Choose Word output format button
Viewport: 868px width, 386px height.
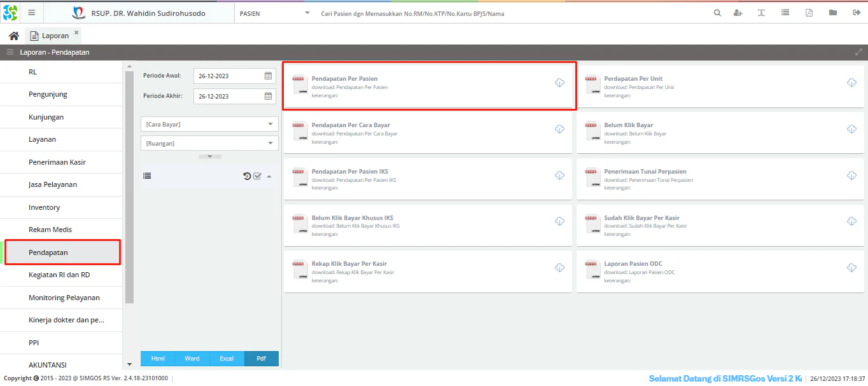192,359
